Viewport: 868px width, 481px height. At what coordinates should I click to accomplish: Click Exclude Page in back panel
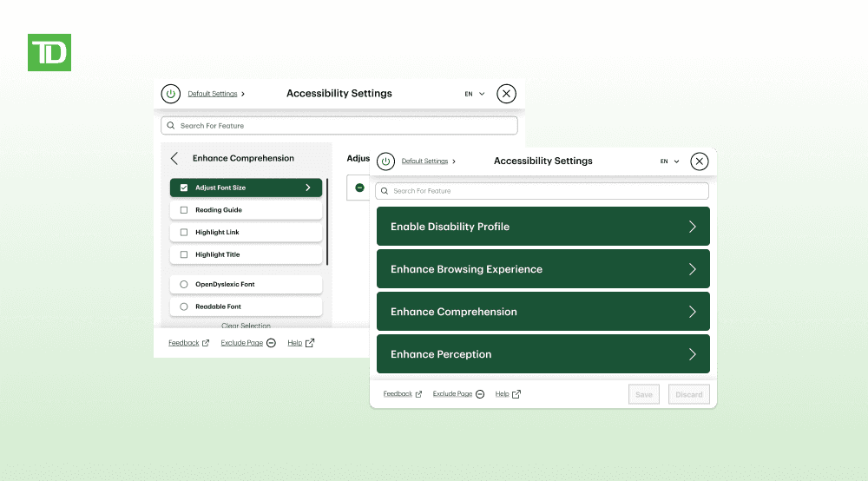click(x=242, y=343)
